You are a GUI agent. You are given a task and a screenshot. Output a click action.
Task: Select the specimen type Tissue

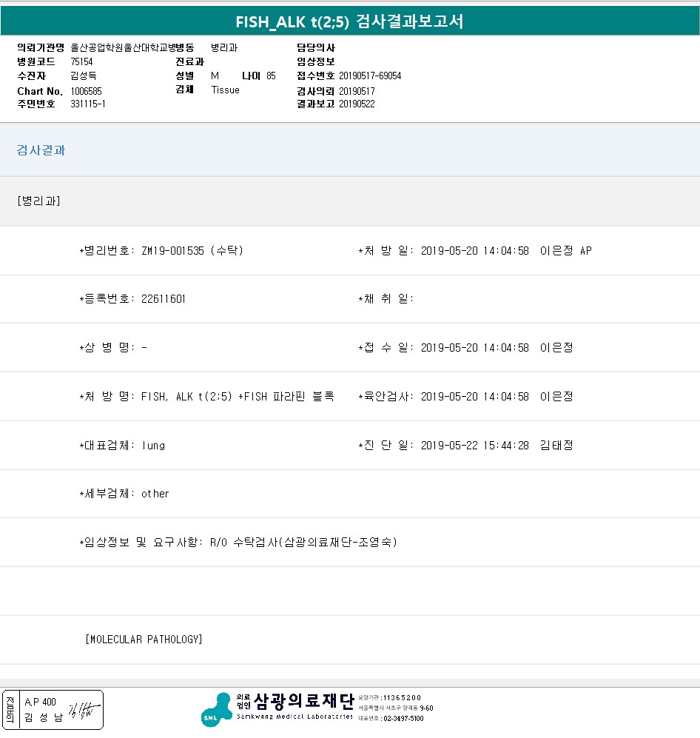[x=225, y=90]
